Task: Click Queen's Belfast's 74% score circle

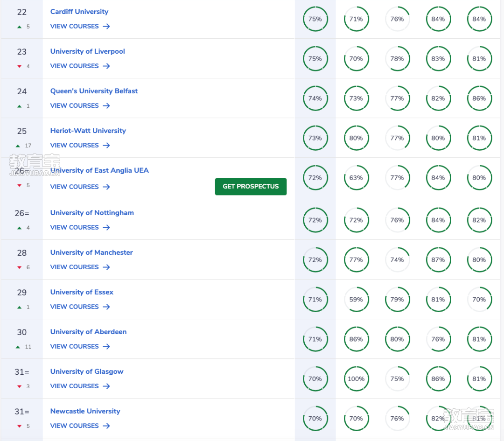Action: coord(315,98)
